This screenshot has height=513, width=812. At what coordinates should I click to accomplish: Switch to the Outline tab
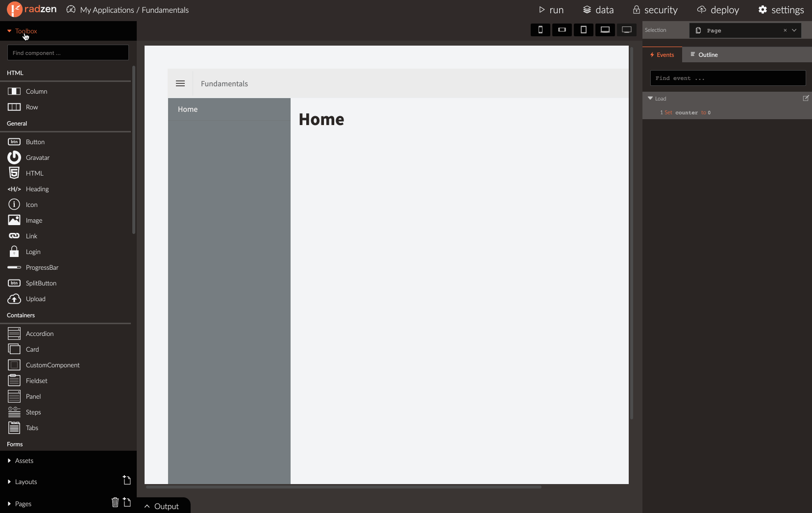pyautogui.click(x=704, y=54)
